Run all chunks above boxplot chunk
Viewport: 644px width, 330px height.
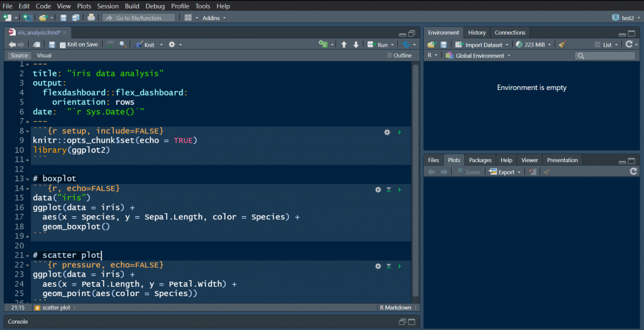coord(389,190)
